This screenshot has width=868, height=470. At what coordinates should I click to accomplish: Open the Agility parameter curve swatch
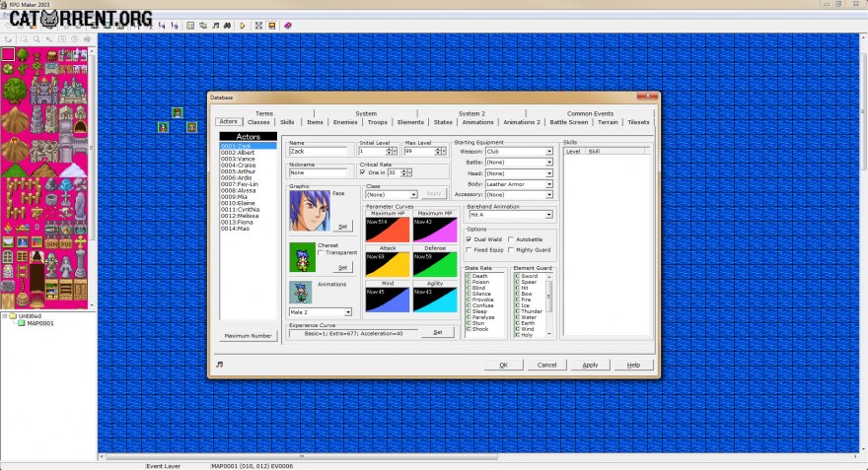click(x=435, y=300)
